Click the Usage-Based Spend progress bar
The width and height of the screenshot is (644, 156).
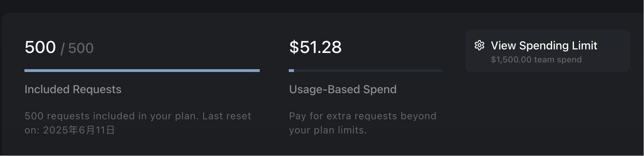click(366, 71)
